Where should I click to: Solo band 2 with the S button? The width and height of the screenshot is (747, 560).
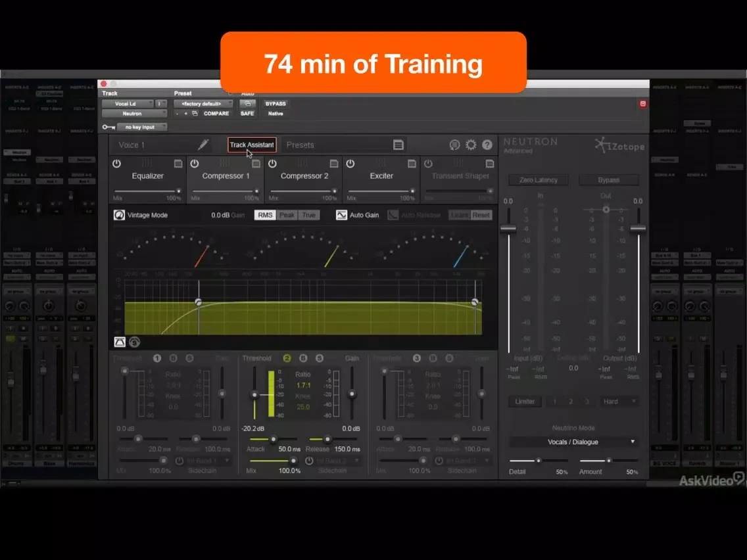point(319,358)
